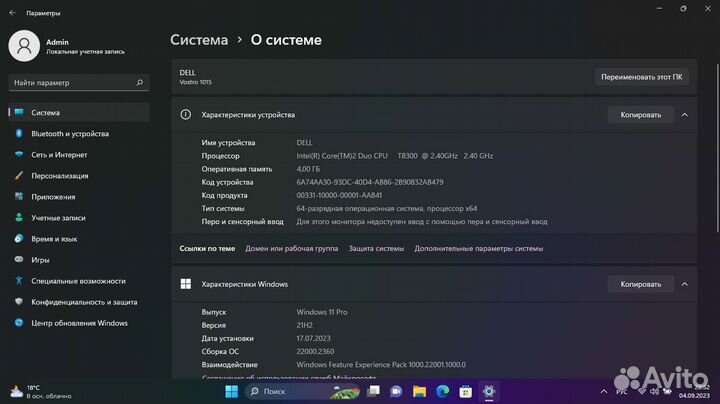Click the install date 17.07.2023
Viewport: 720px width, 404px height.
(313, 338)
